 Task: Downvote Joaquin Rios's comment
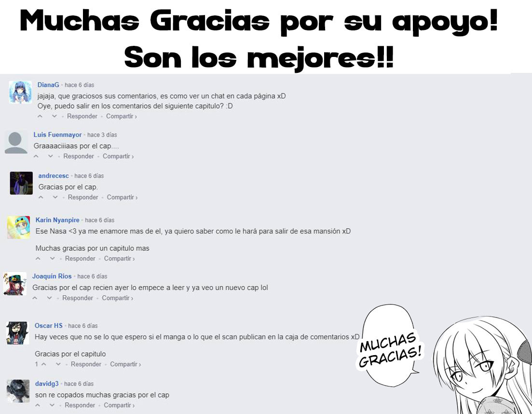click(50, 298)
